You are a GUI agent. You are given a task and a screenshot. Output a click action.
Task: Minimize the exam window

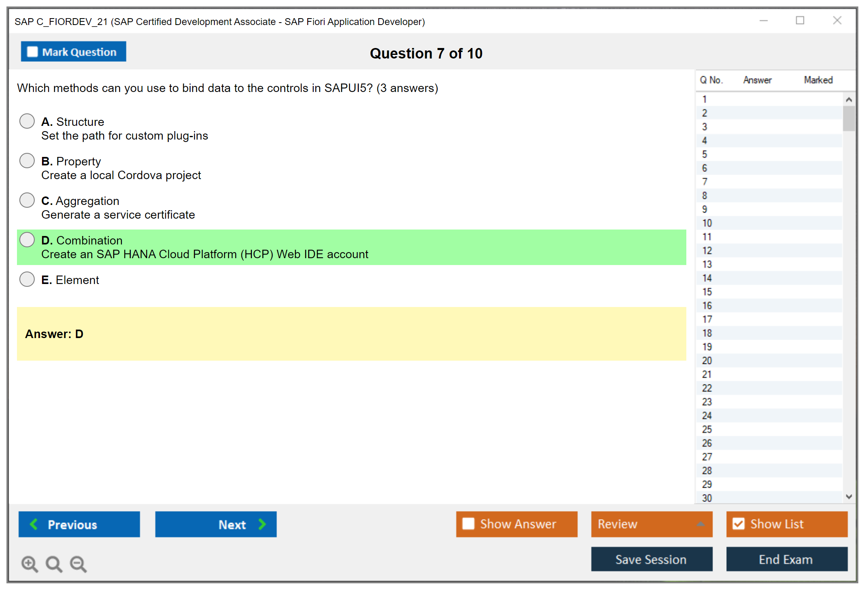[763, 21]
